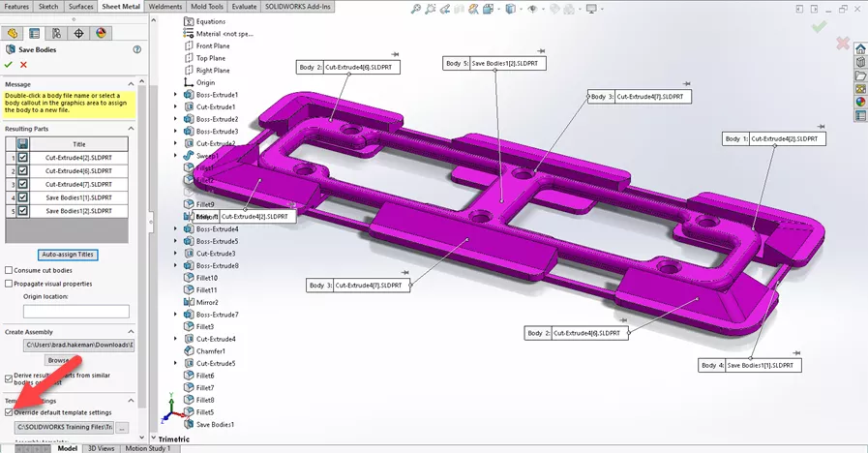Uncheck save box for Save Bodies1[2].SLDPRT row
The image size is (868, 453).
coord(22,210)
